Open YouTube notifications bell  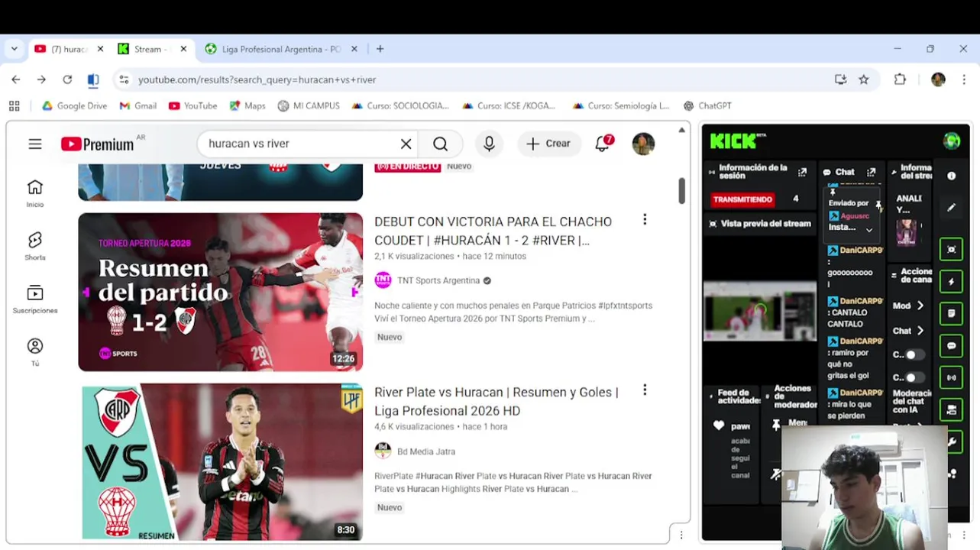click(603, 144)
